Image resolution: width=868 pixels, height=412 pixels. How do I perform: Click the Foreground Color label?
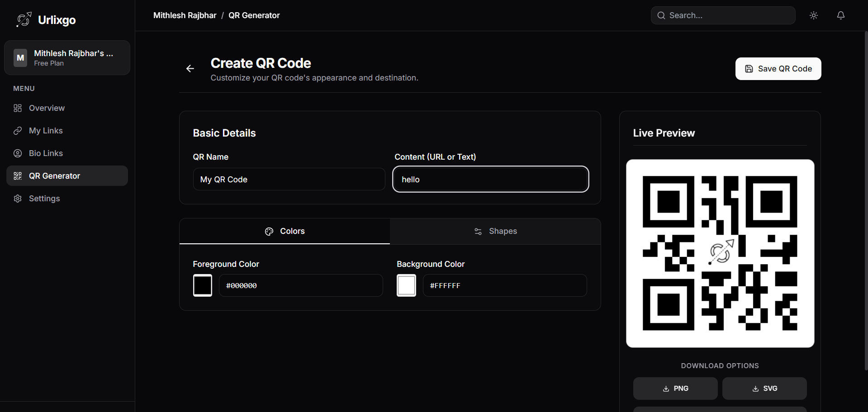coord(226,264)
